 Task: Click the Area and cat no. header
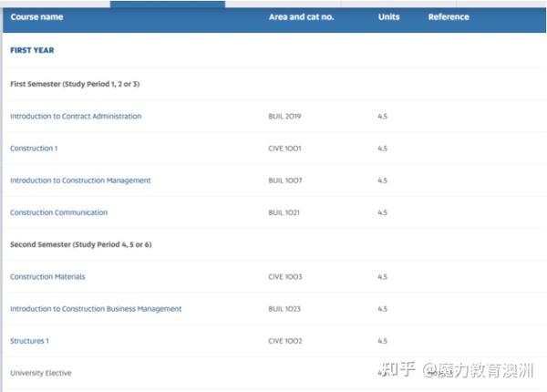(x=301, y=16)
